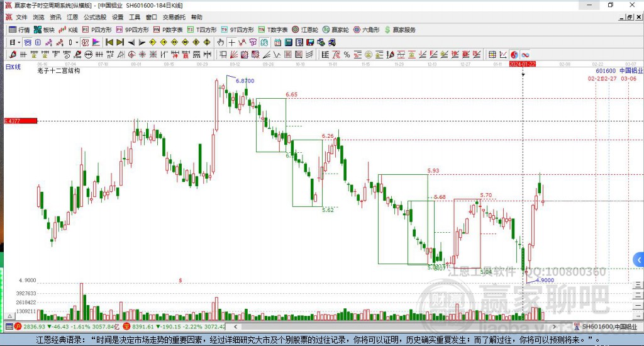
Task: Click the 日K线 chart label
Action: click(13, 67)
